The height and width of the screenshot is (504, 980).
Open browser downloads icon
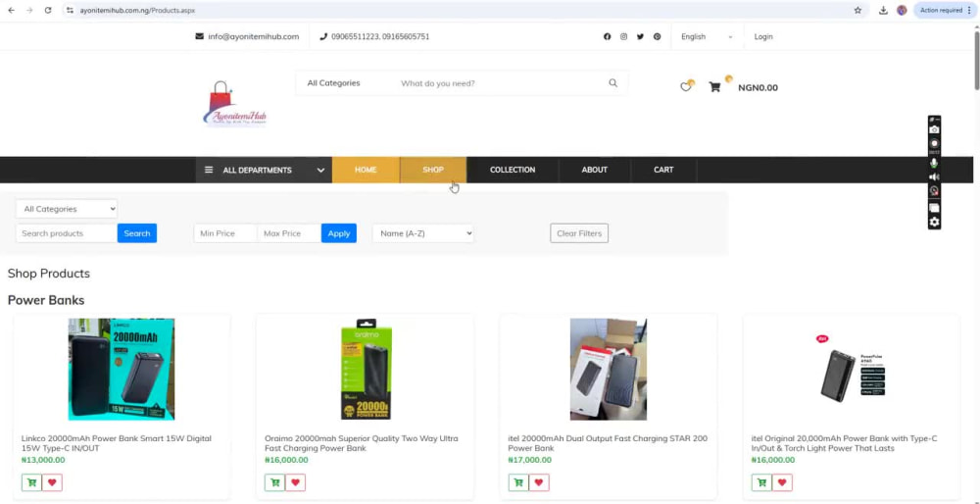[x=883, y=10]
